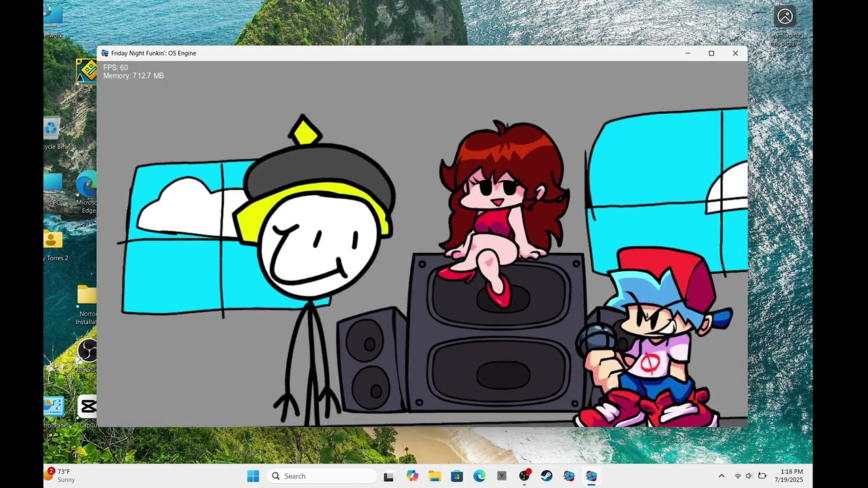Open File Explorer from the taskbar
Viewport: 868px width, 488px height.
435,476
